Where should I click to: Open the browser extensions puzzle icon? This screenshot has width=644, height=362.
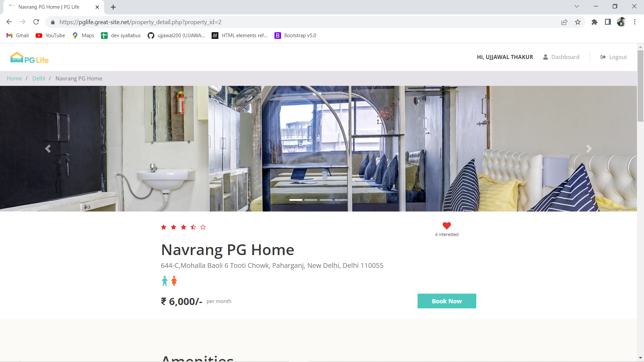pos(594,22)
